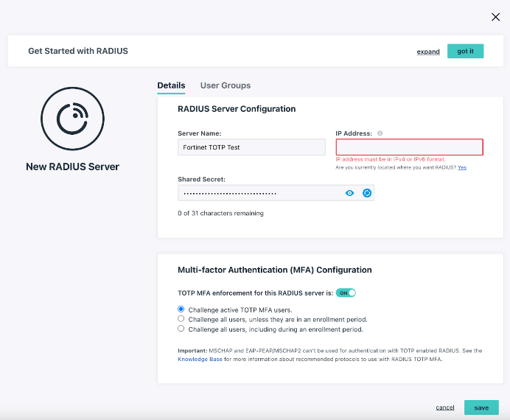Open the Knowledge Base link
510x420 pixels.
200,359
